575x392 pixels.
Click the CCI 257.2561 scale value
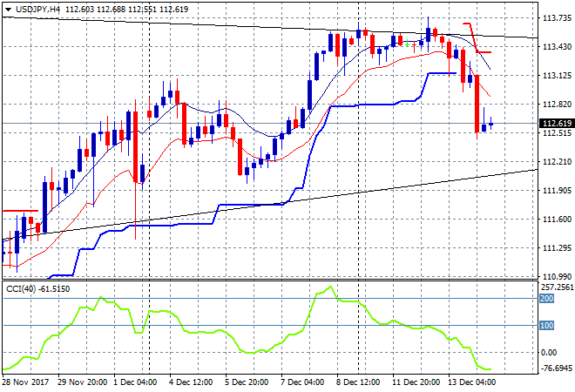click(x=558, y=287)
